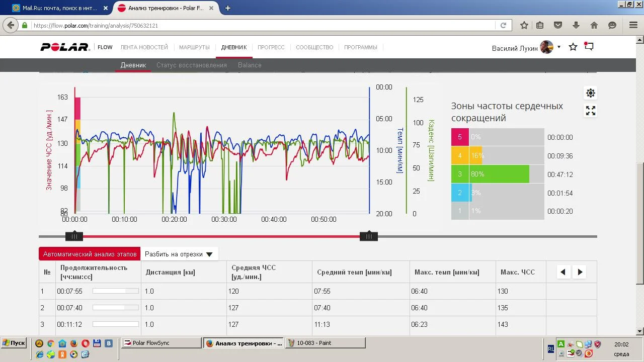Open user menu arrow next to Василий Лукин
This screenshot has width=644, height=362.
[x=559, y=47]
